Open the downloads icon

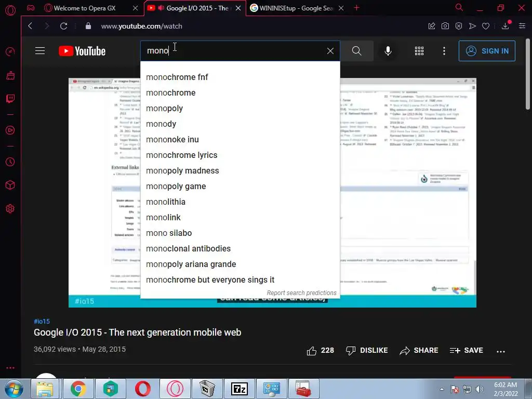tap(506, 25)
